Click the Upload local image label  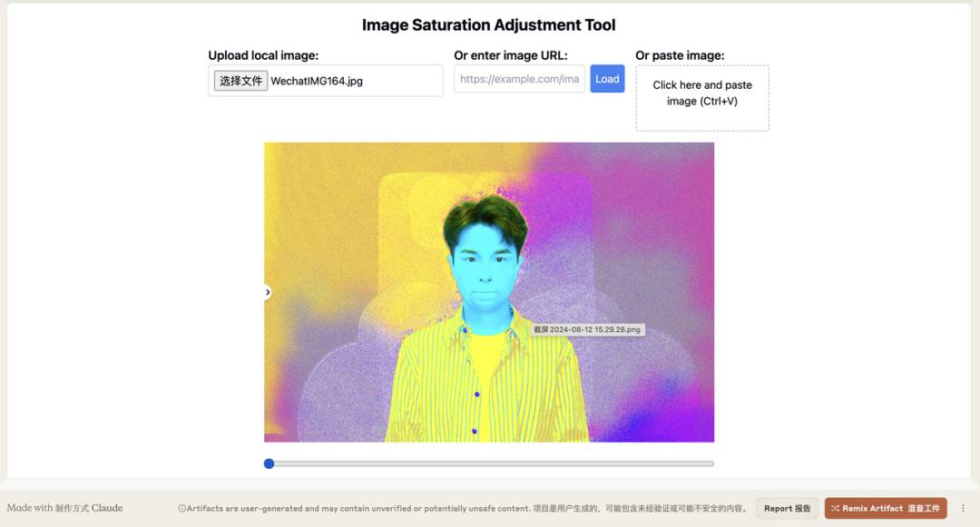[263, 55]
